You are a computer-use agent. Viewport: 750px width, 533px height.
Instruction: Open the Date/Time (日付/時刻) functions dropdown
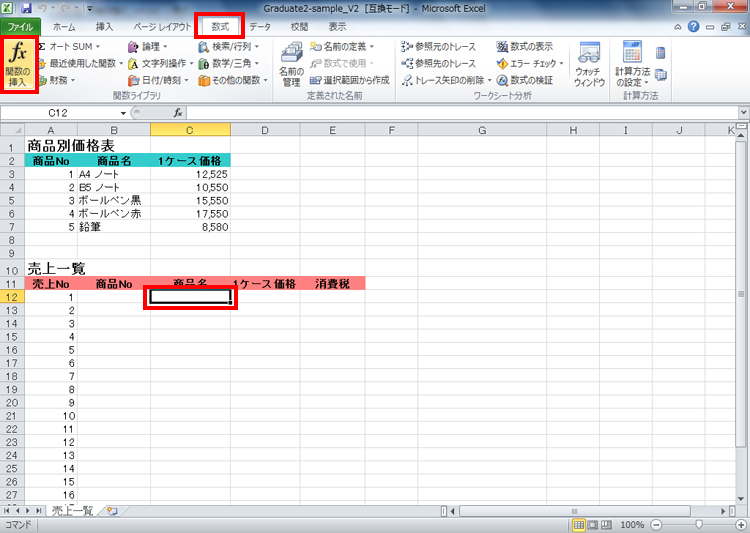(x=159, y=80)
